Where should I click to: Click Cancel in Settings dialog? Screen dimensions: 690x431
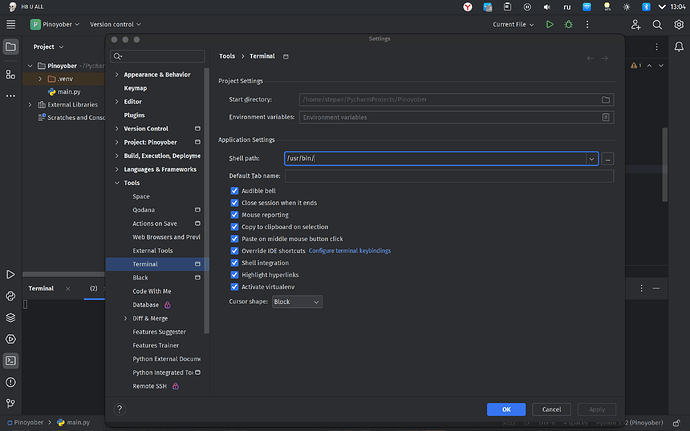click(x=551, y=409)
